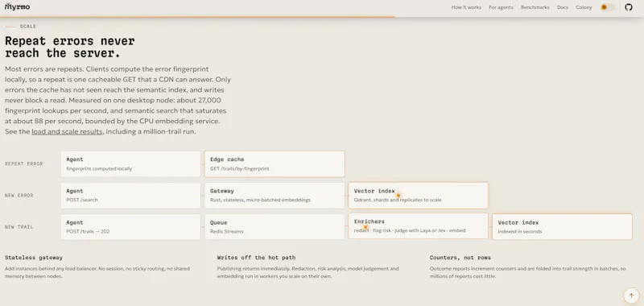Open the How it works menu item
Image resolution: width=644 pixels, height=306 pixels.
(x=466, y=7)
